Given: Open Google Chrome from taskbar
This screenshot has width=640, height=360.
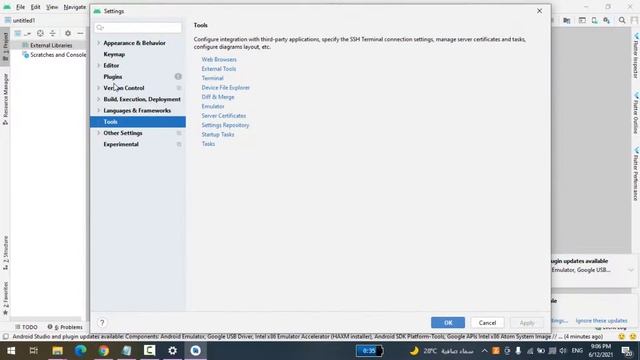Looking at the screenshot, I should tap(103, 351).
